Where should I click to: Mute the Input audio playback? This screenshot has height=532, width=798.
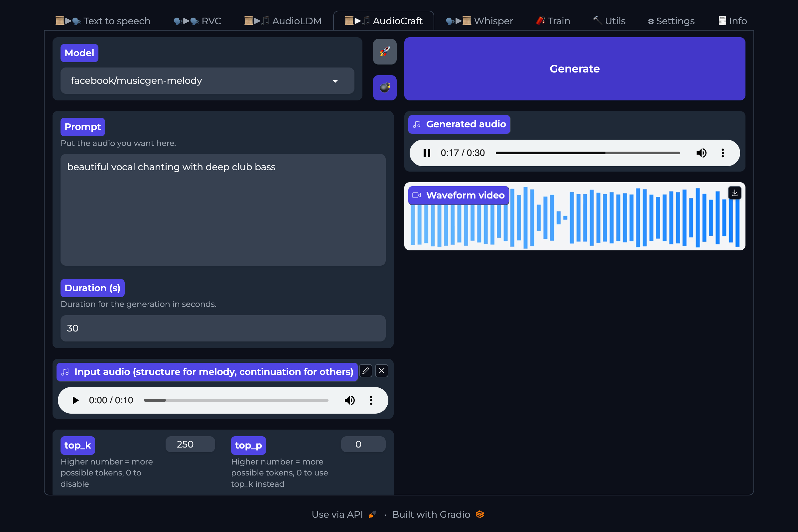point(349,400)
